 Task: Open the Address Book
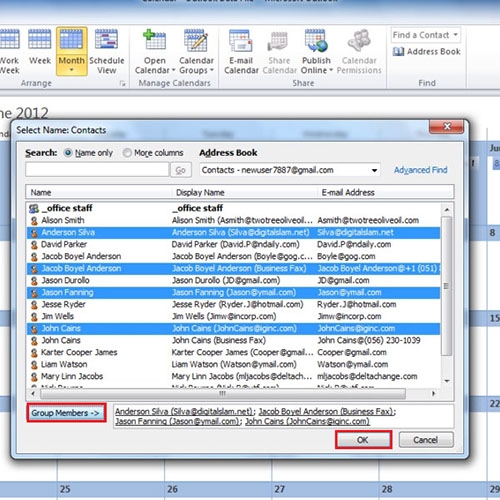click(427, 52)
